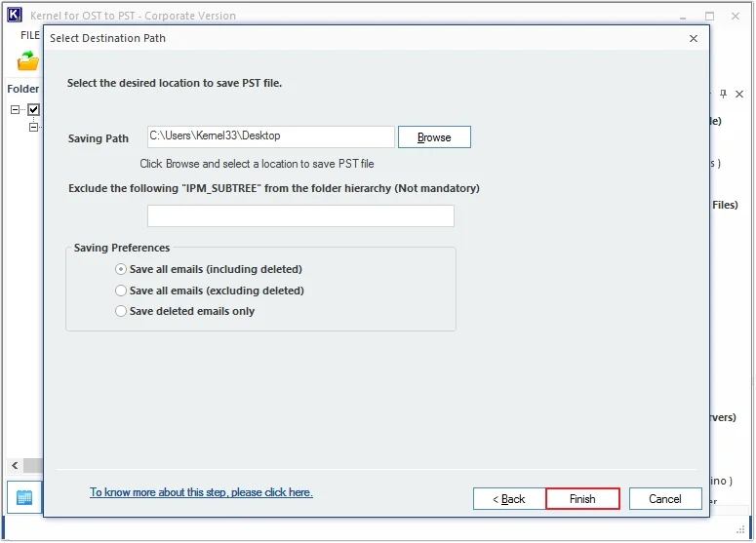Close the Select Destination Path dialog
Image resolution: width=756 pixels, height=543 pixels.
click(694, 39)
